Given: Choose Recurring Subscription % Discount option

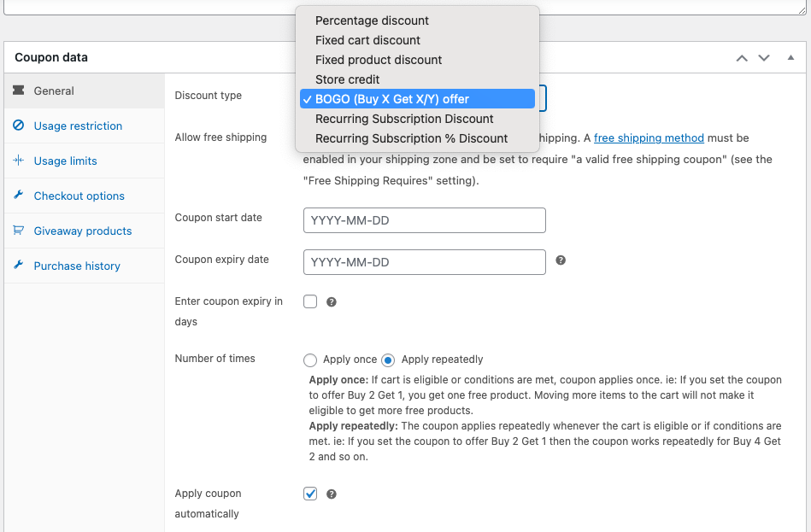Looking at the screenshot, I should pyautogui.click(x=417, y=138).
